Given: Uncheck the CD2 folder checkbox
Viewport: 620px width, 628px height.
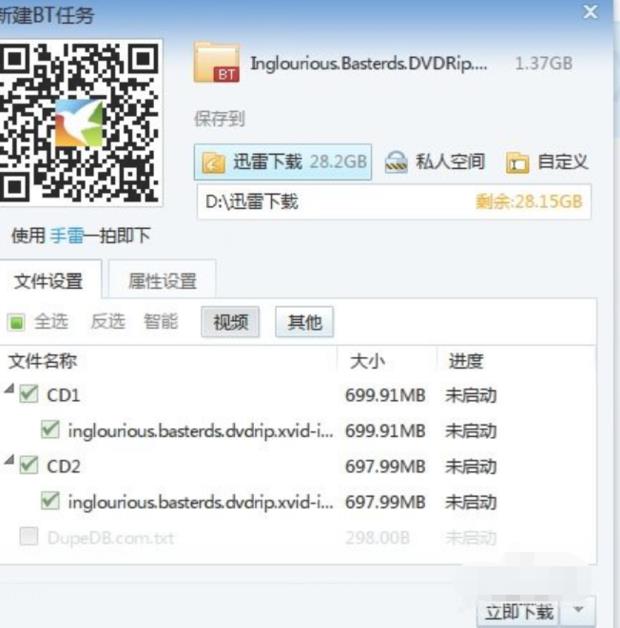Looking at the screenshot, I should point(29,465).
